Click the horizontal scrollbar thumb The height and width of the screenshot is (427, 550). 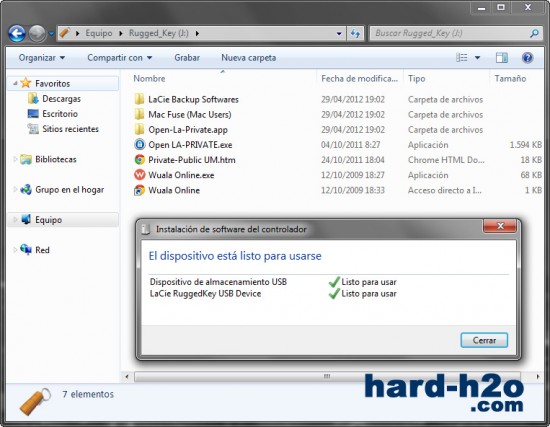coord(327,376)
